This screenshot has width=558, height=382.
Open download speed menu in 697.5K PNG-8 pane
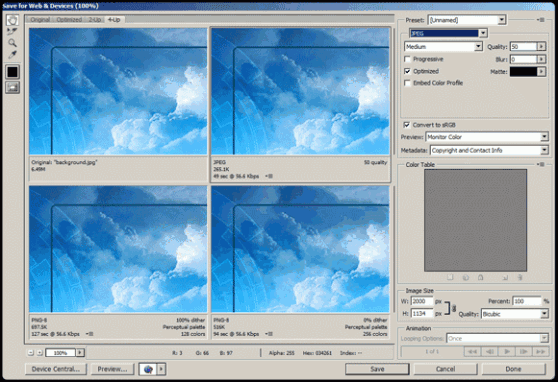[x=89, y=334]
